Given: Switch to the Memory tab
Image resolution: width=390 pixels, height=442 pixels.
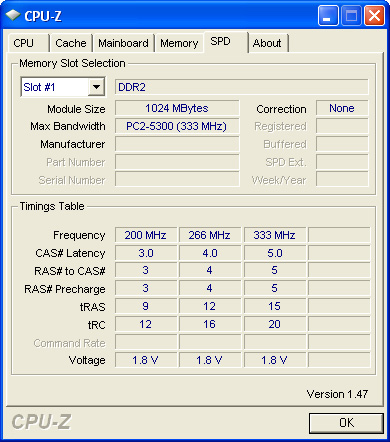Looking at the screenshot, I should [179, 43].
